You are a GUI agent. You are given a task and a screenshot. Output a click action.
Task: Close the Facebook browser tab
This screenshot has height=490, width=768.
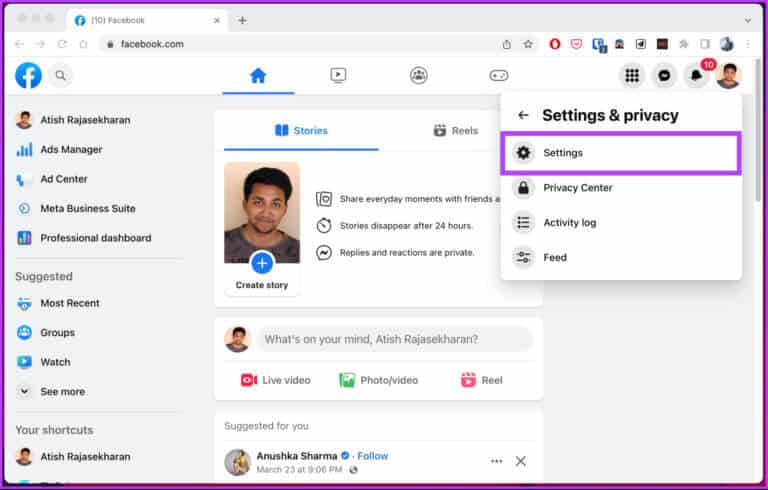point(217,21)
